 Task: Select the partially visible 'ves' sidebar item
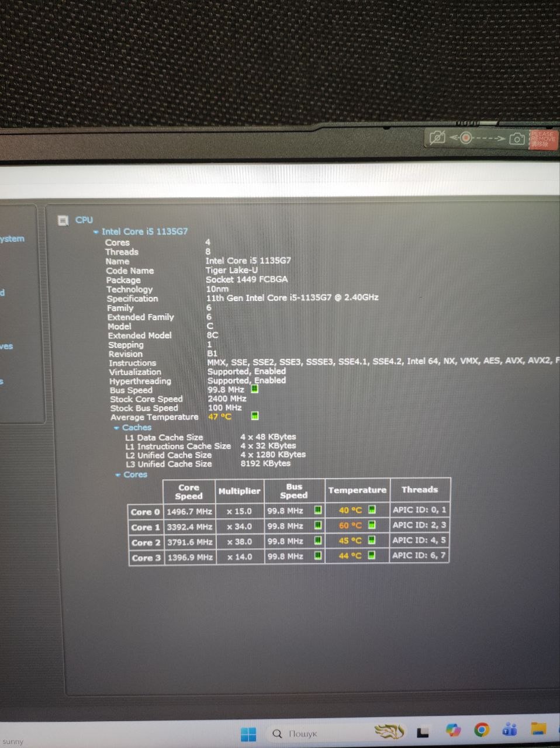[x=6, y=346]
